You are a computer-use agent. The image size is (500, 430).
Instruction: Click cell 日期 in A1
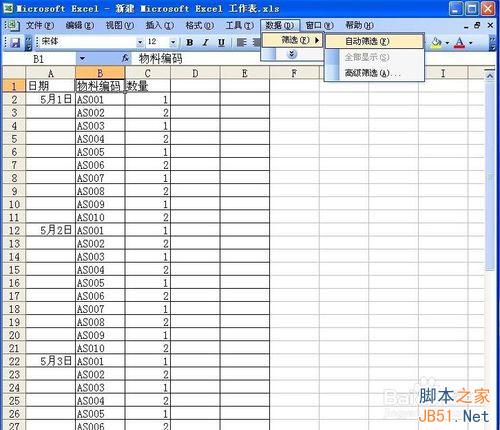point(51,86)
